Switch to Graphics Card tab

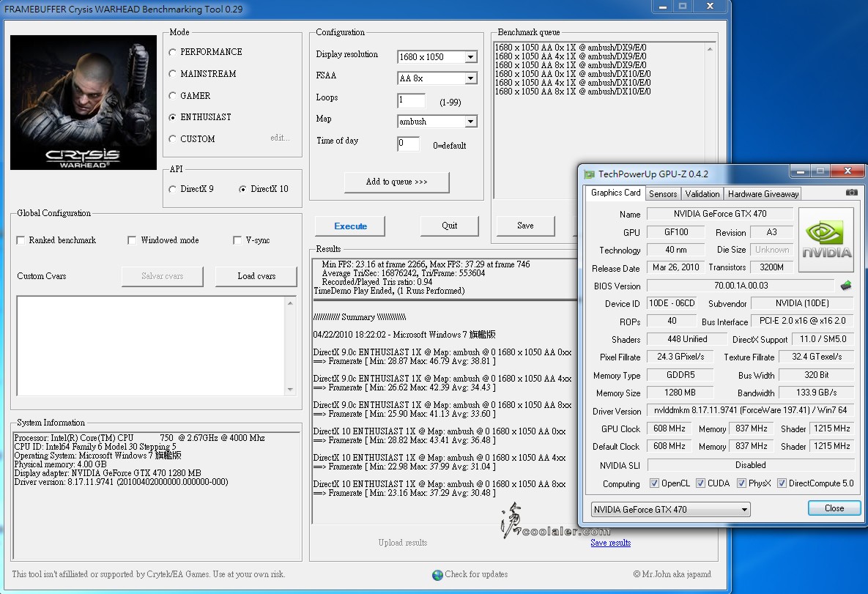[615, 193]
